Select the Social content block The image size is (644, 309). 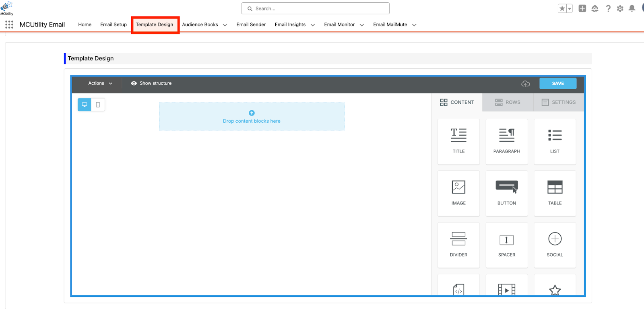[x=555, y=245]
